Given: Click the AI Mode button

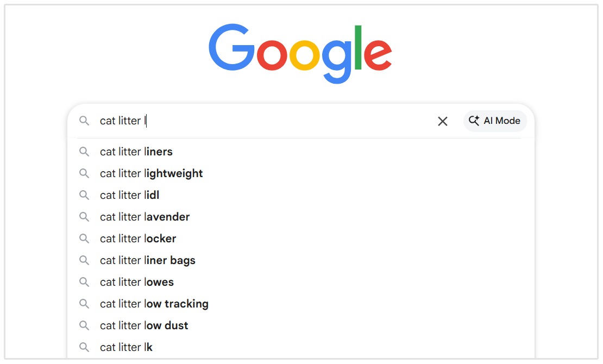Looking at the screenshot, I should click(x=495, y=121).
